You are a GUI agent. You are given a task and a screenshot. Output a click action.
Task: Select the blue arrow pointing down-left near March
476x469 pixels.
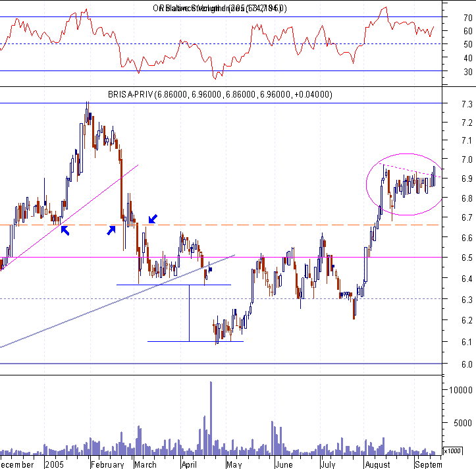tap(153, 219)
